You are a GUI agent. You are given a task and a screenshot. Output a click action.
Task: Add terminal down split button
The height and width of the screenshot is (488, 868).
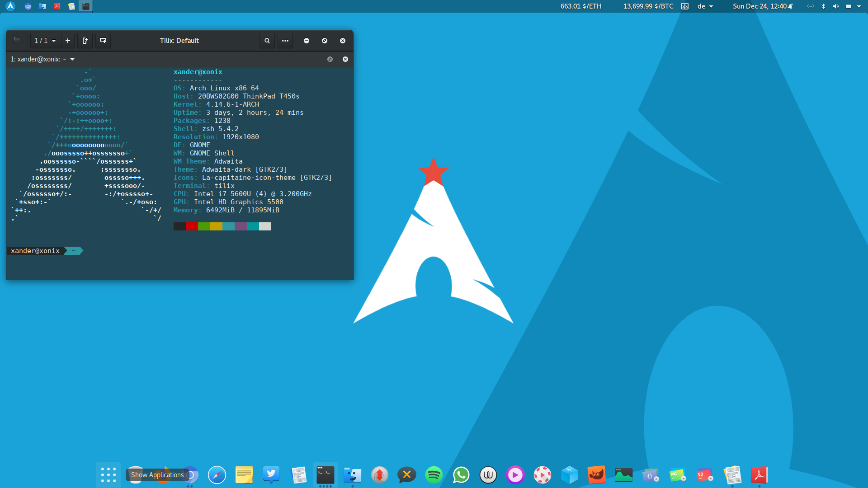coord(103,41)
